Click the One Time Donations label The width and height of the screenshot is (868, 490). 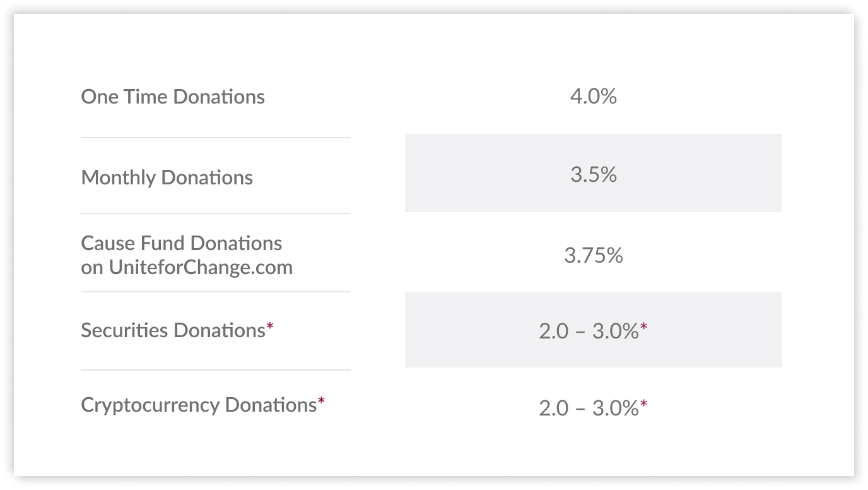(x=173, y=97)
